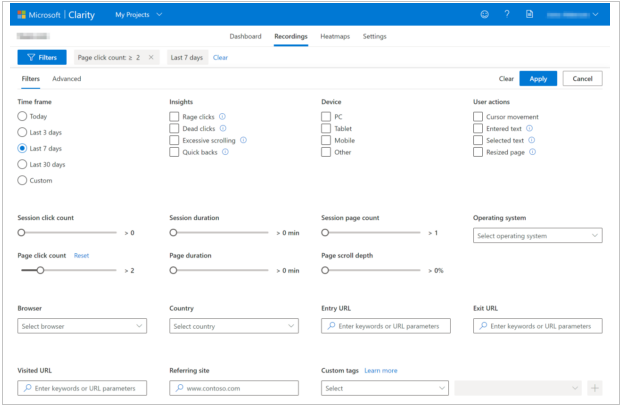
Task: Open the Recordings tab
Action: tap(291, 36)
